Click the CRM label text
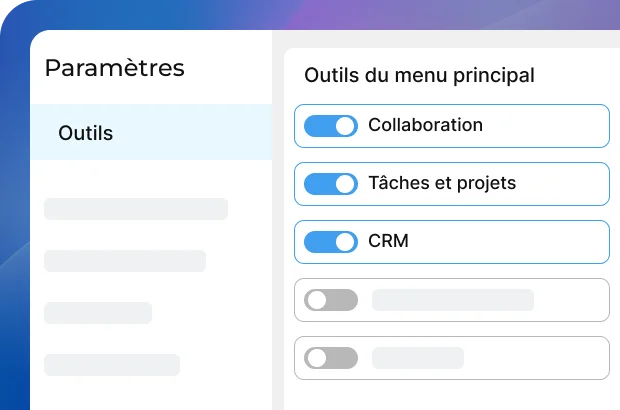Screen dimensions: 620x410 coord(388,242)
